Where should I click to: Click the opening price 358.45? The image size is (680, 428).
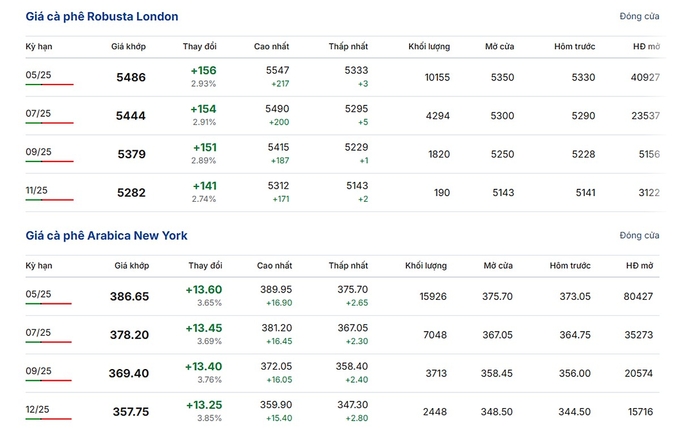pos(497,373)
